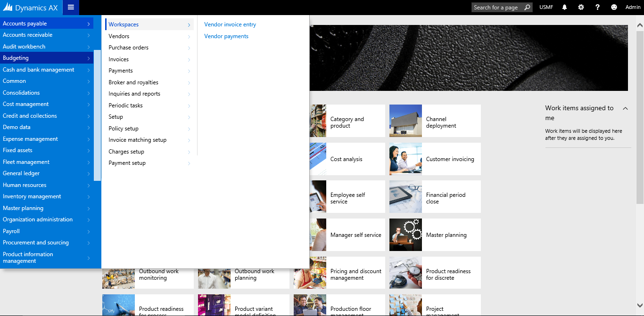This screenshot has width=644, height=316.
Task: Select Vendors in the Accounts payable menu
Action: tap(119, 36)
